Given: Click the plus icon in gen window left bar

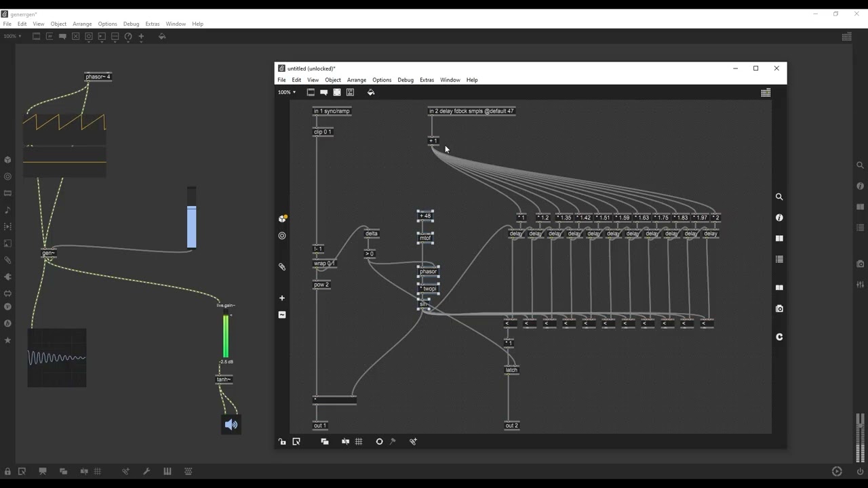Looking at the screenshot, I should [x=282, y=298].
